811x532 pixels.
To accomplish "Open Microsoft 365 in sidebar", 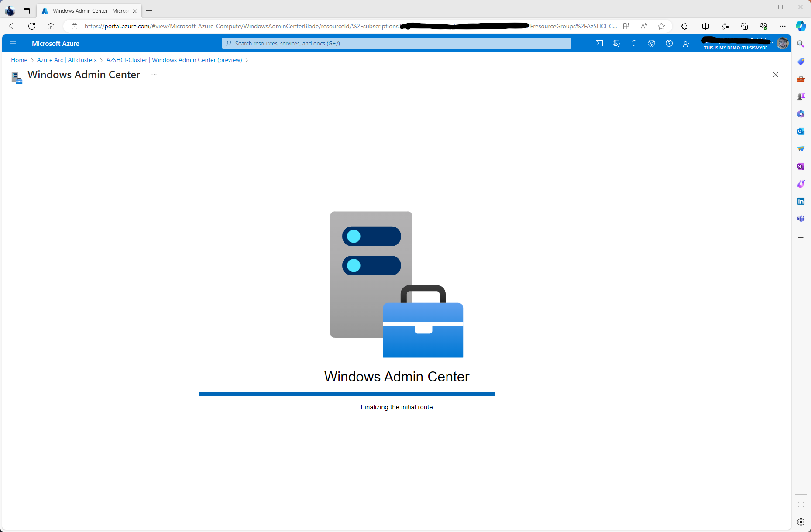I will [801, 114].
